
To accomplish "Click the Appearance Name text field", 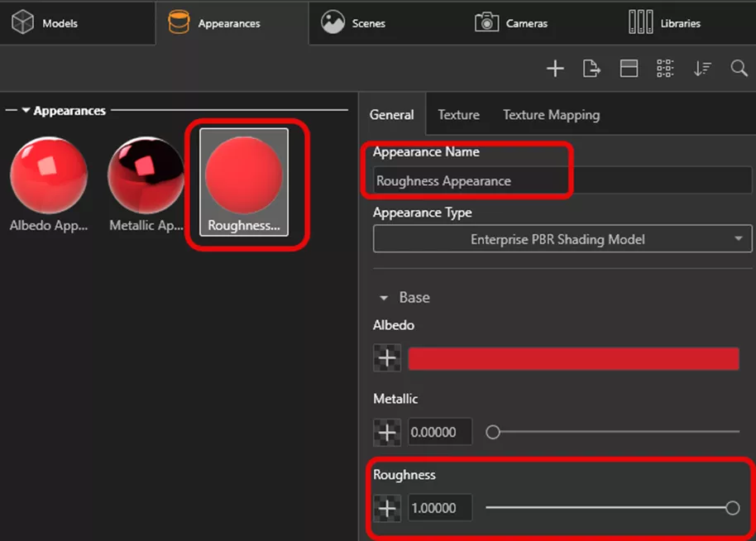I will pos(562,180).
